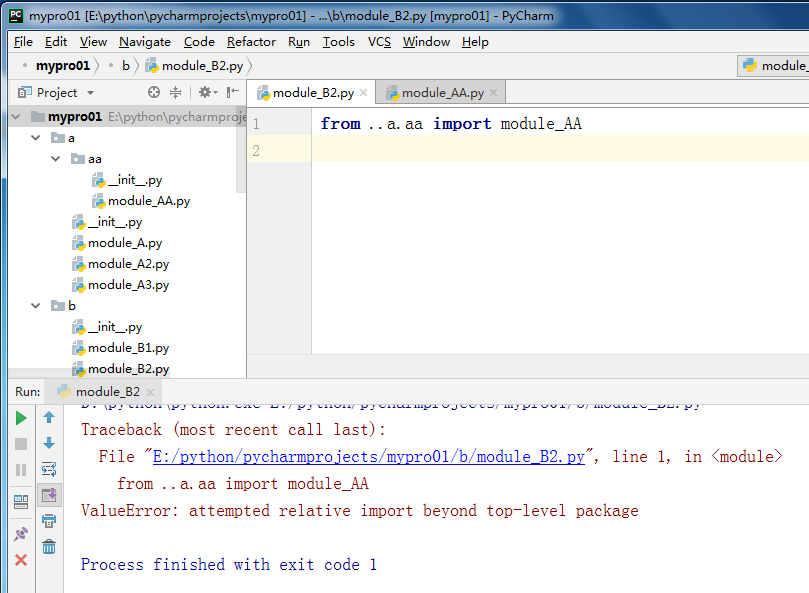Select __init__.py under folder aa
Viewport: 809px width, 593px height.
pyautogui.click(x=127, y=180)
